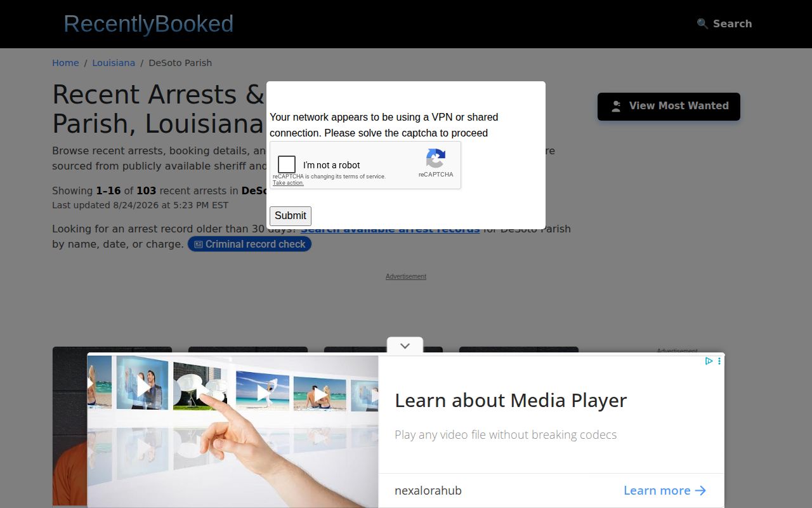This screenshot has width=812, height=508.
Task: Open the Criminal record check pill
Action: (249, 244)
